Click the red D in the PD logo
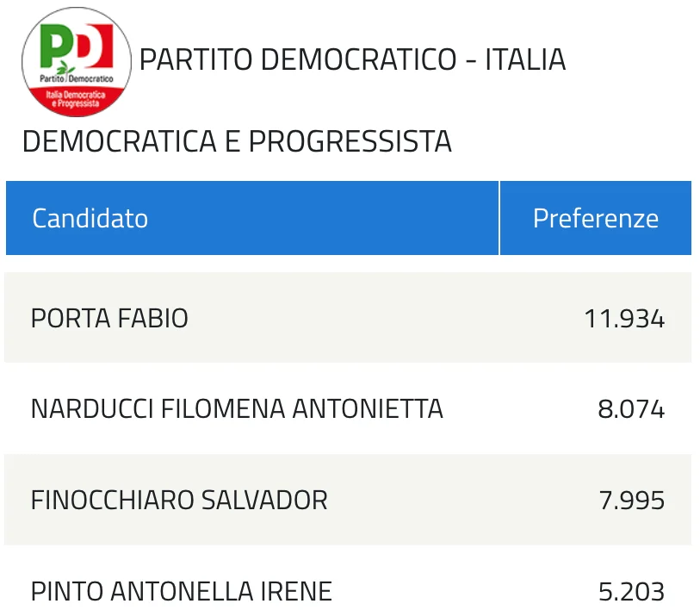This screenshot has height=610, width=700. coord(96,45)
